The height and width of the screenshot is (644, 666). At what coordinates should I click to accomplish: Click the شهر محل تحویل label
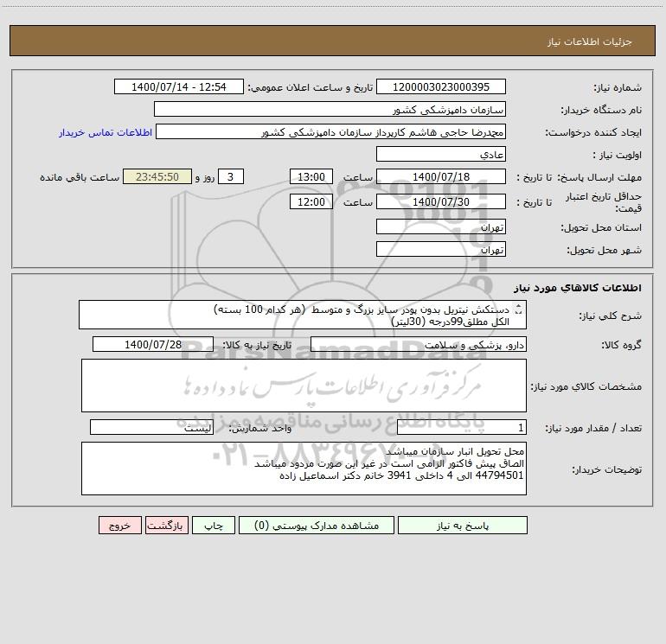coord(604,251)
